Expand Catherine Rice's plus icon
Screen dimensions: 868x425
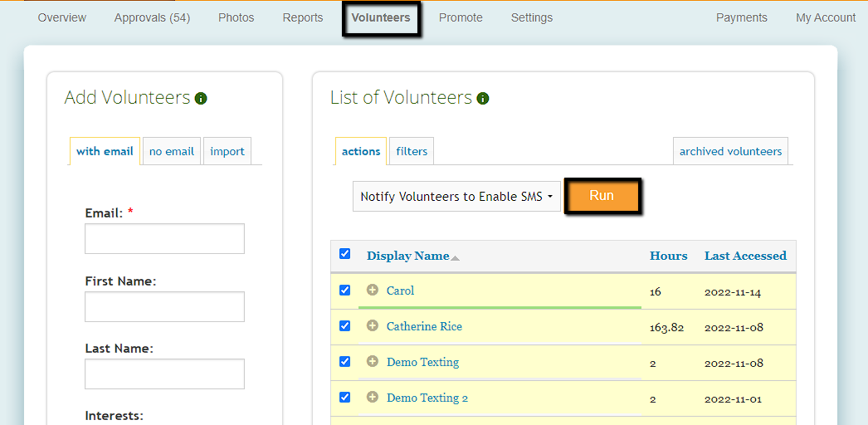pyautogui.click(x=373, y=326)
